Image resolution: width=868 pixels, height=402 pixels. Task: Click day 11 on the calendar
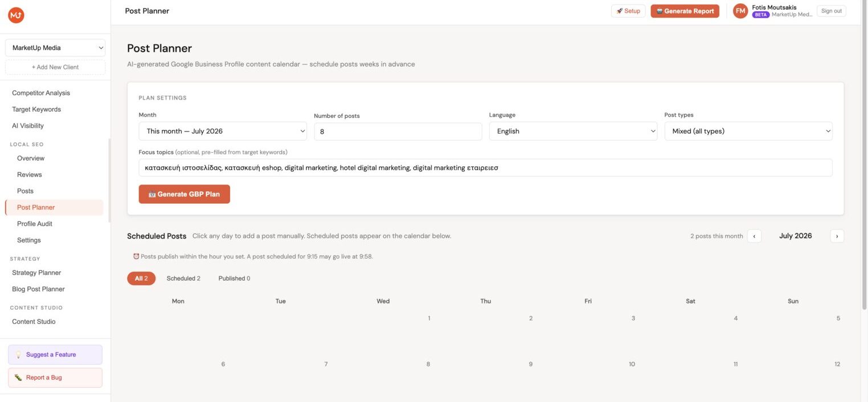735,364
